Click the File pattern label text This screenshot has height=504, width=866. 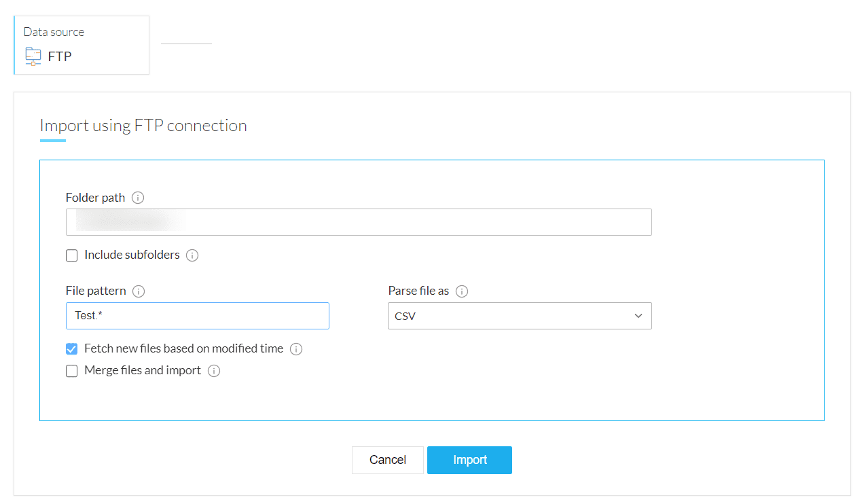coord(96,291)
